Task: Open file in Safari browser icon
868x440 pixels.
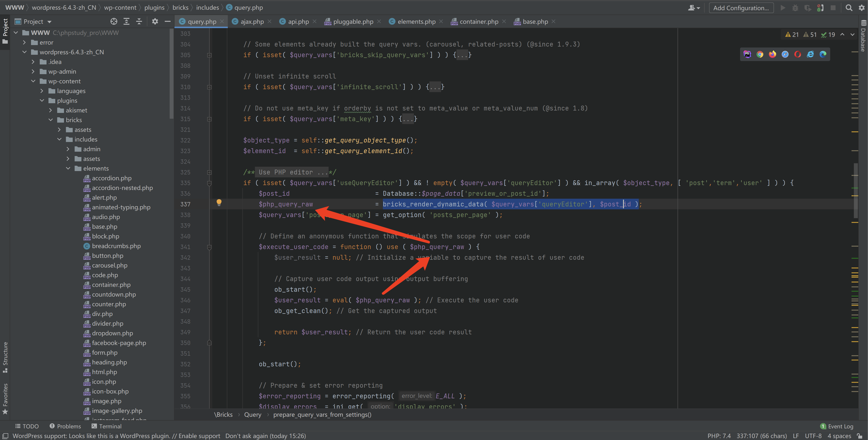Action: [785, 54]
